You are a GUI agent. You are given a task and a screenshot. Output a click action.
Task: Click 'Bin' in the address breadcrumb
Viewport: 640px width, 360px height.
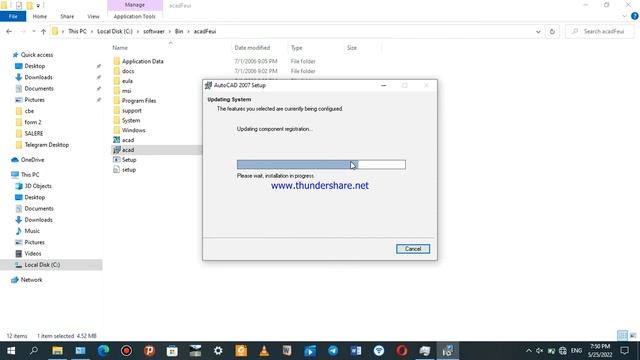tap(179, 31)
